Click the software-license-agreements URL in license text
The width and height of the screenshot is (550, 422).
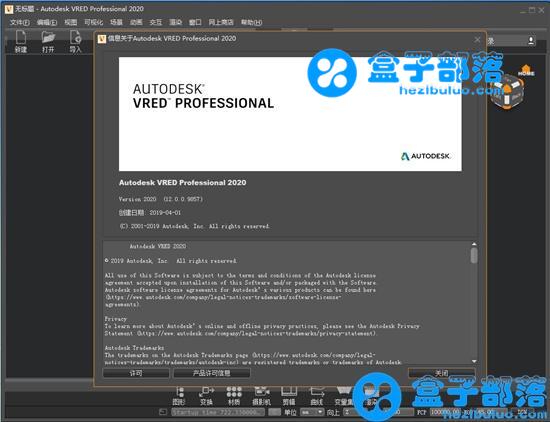[223, 301]
